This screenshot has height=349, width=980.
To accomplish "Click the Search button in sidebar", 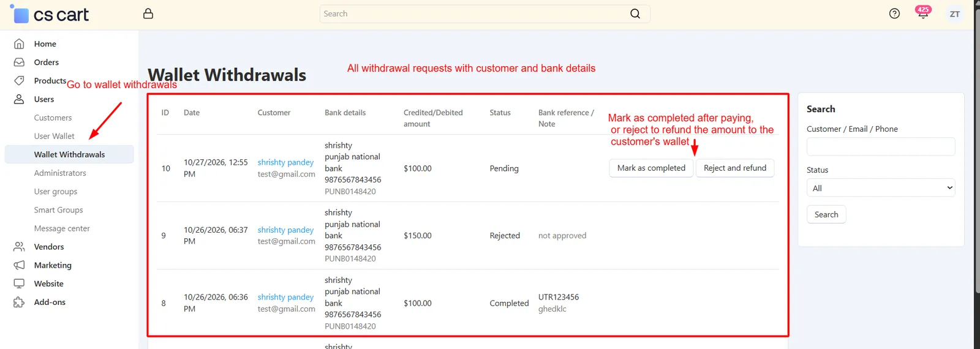I will [826, 214].
